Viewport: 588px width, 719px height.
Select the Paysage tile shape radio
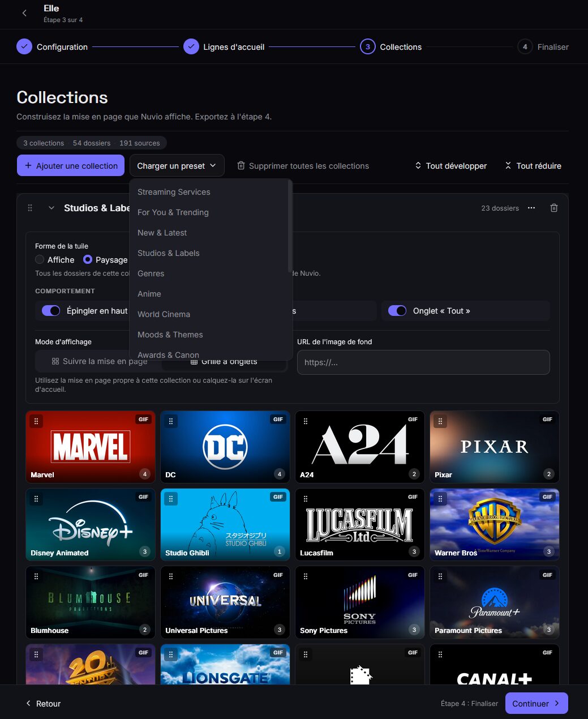[88, 259]
